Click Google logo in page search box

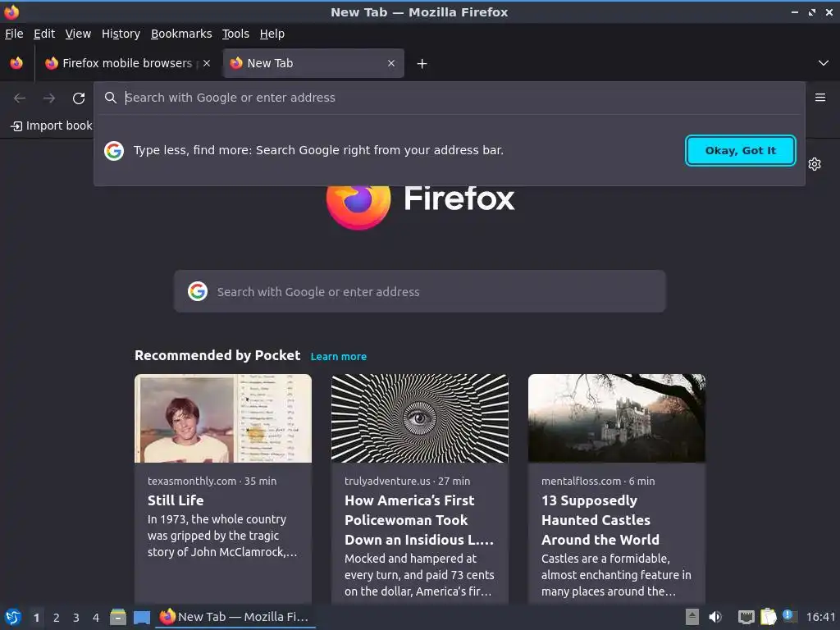point(198,291)
